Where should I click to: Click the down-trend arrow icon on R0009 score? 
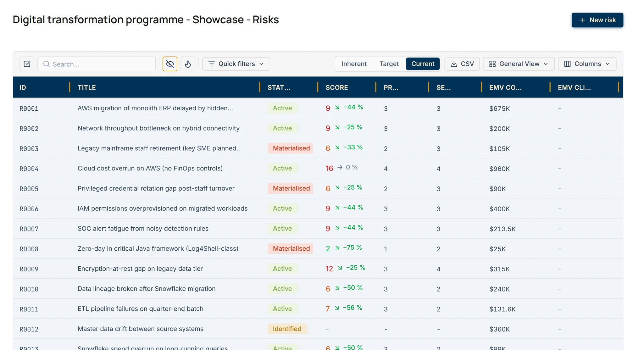click(340, 268)
